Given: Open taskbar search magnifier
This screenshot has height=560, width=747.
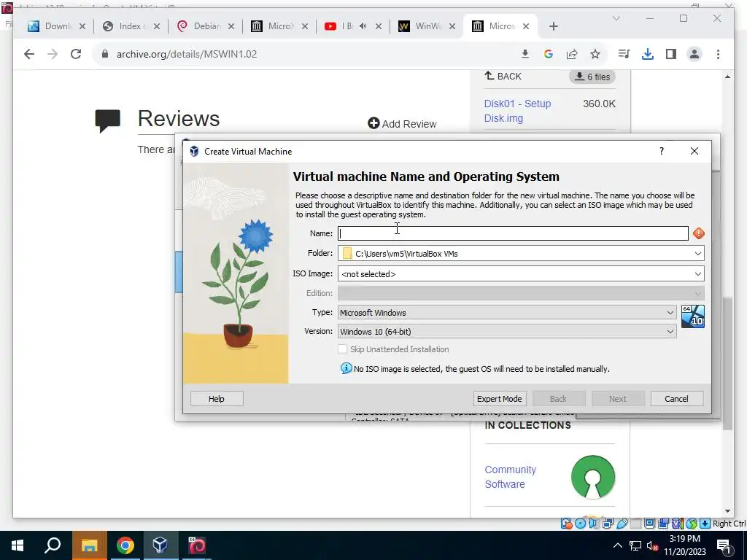Looking at the screenshot, I should [53, 545].
